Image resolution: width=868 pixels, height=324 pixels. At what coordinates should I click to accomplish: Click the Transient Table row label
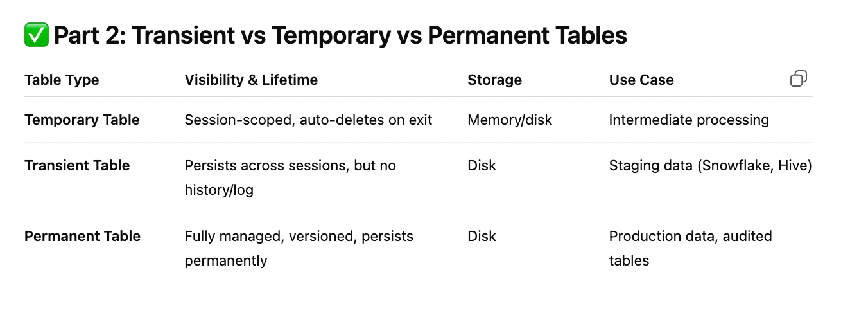(77, 166)
